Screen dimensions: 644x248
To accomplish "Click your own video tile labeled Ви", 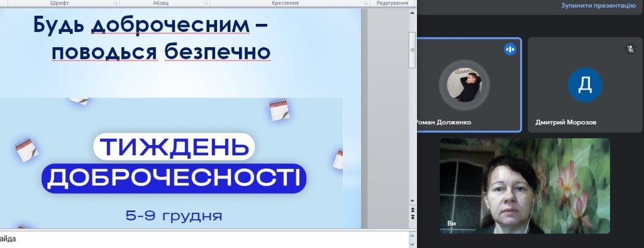I will coord(525,186).
